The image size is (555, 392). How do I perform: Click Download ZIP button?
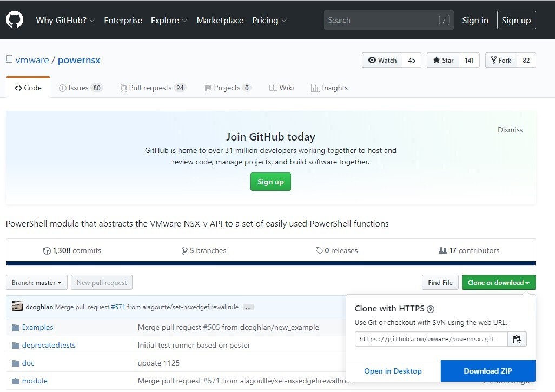click(488, 371)
